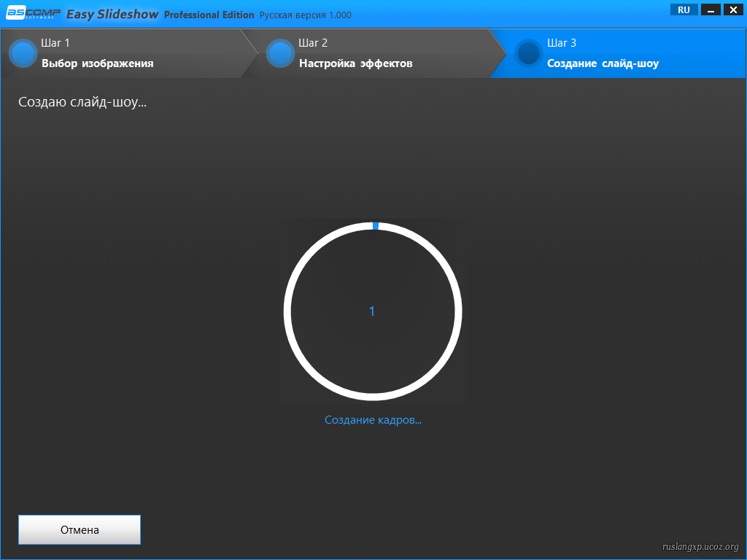Click the 'Easy Slideshow' title text
Viewport: 747px width, 560px height.
point(112,15)
